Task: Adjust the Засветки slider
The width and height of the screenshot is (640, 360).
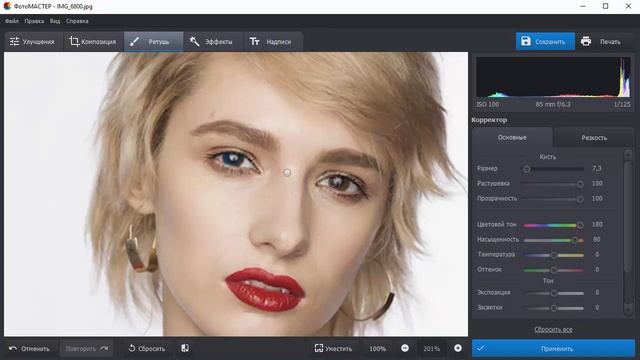Action: [x=553, y=308]
